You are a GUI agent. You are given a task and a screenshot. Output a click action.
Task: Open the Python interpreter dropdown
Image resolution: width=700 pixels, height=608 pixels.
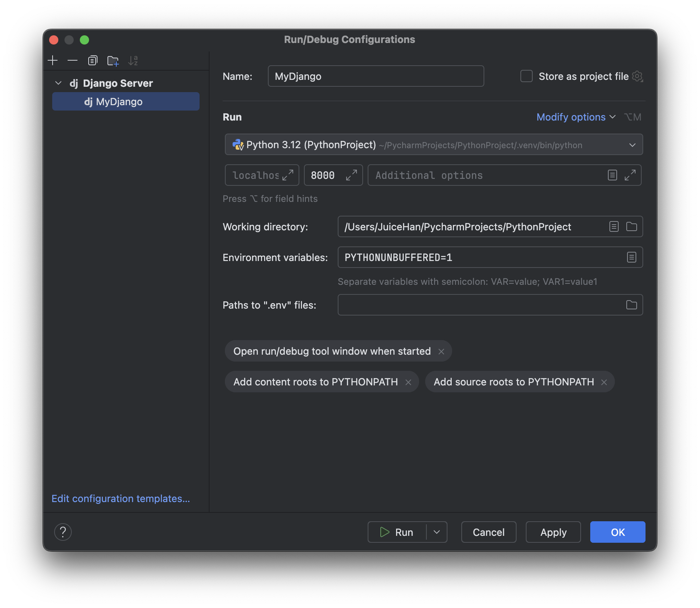(x=434, y=144)
